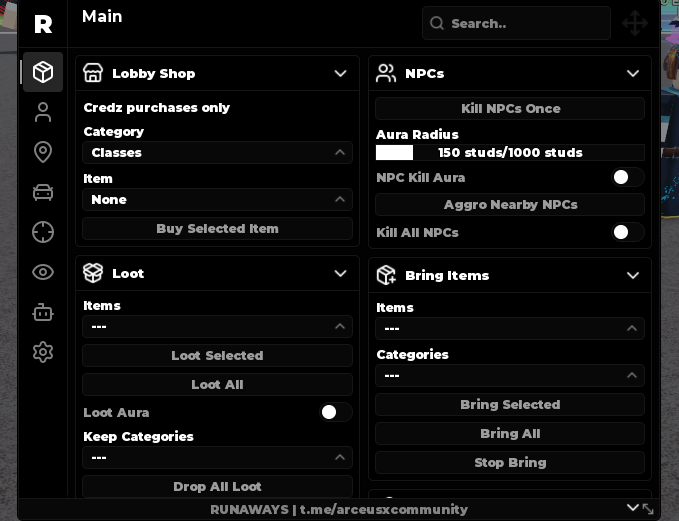This screenshot has width=679, height=521.
Task: Click the window expand arrows in footer
Action: pyautogui.click(x=648, y=509)
